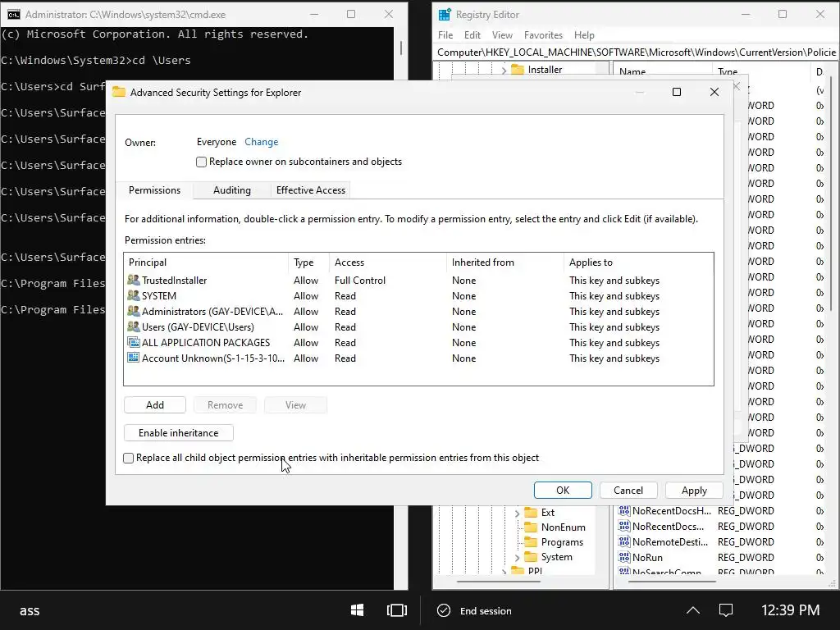The image size is (840, 630).
Task: Click Enable inheritance button
Action: point(178,433)
